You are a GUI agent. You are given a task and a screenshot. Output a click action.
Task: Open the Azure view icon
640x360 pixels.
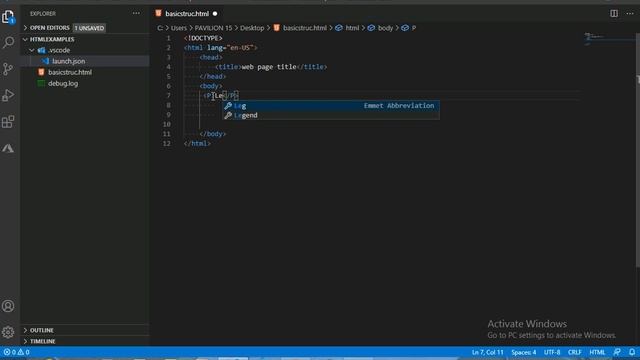tap(8, 148)
